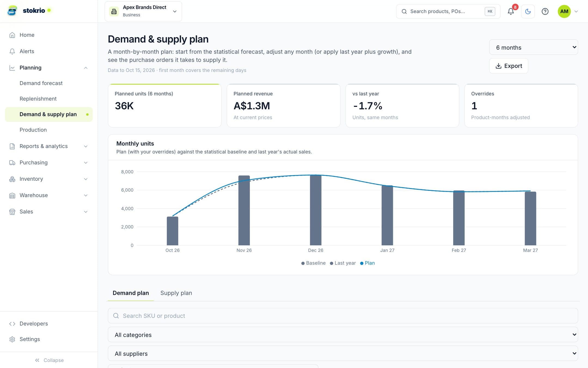Click the Feb 27 bar in chart

pos(459,218)
